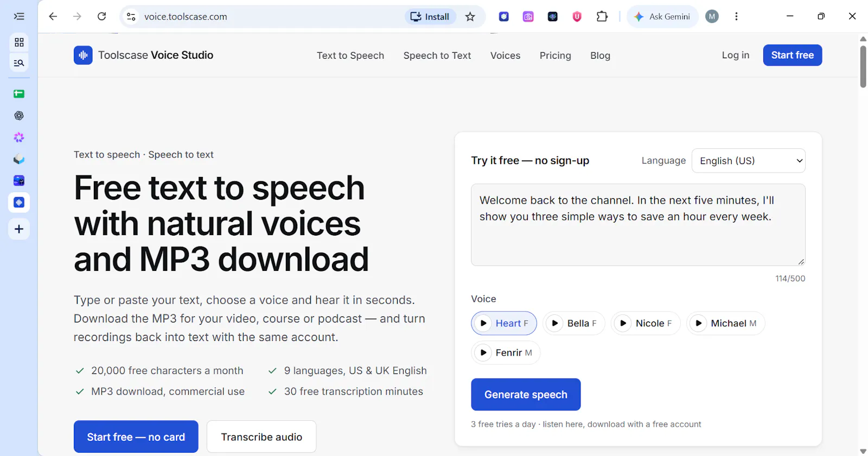Image resolution: width=868 pixels, height=456 pixels.
Task: Open the Speech to Text nav item
Action: click(x=437, y=55)
